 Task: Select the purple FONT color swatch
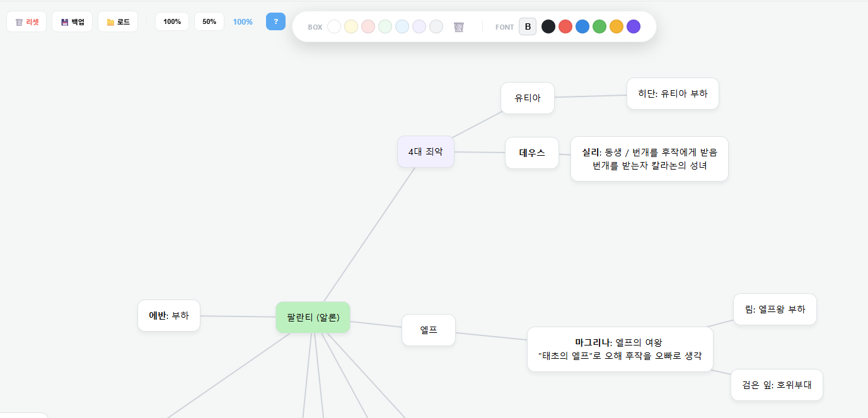coord(633,26)
